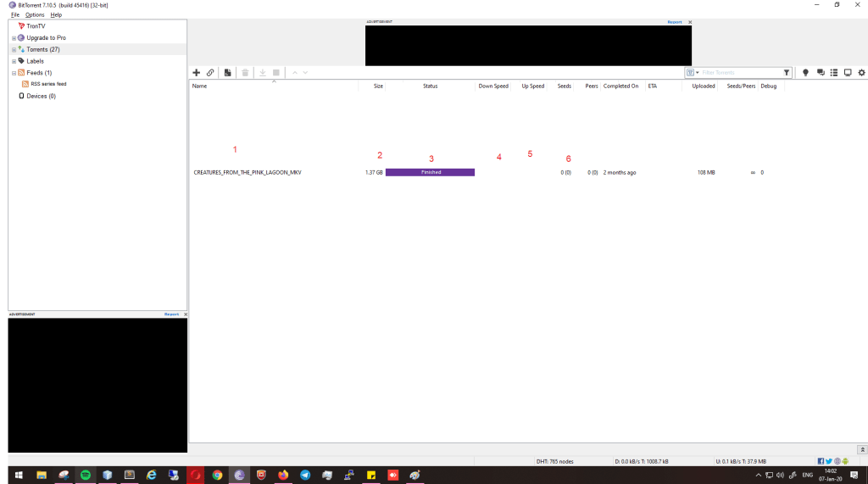Open the Help menu

click(x=56, y=15)
